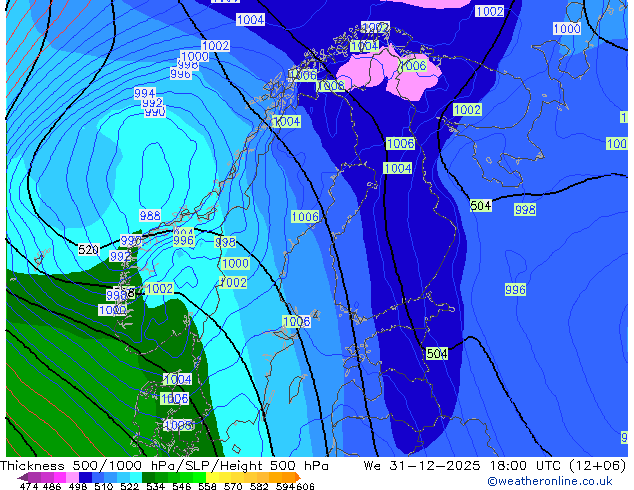Click the date text 'We 31-12-2025 18:00 UTC'
This screenshot has width=634, height=490.
[464, 466]
